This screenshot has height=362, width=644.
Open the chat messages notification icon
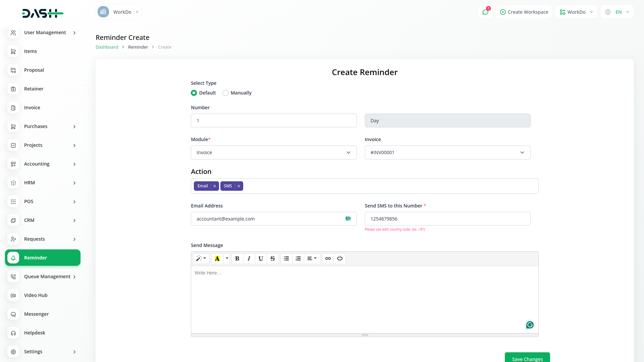485,12
